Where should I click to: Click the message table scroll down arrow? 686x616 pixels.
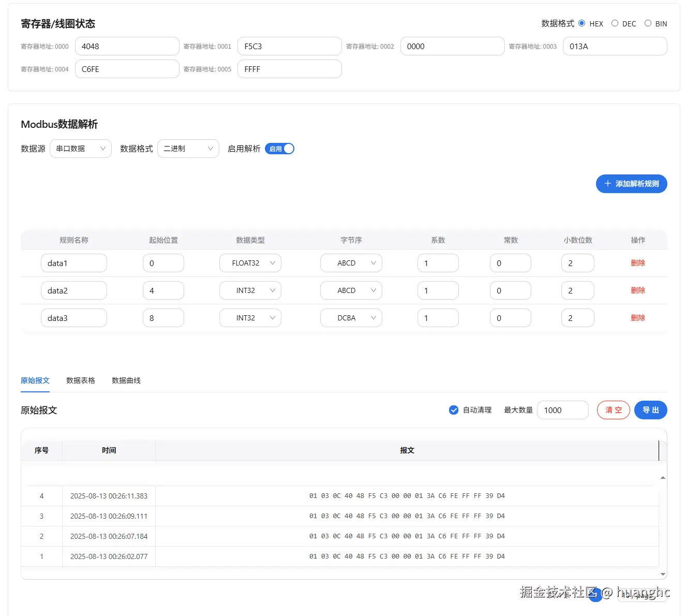[663, 574]
